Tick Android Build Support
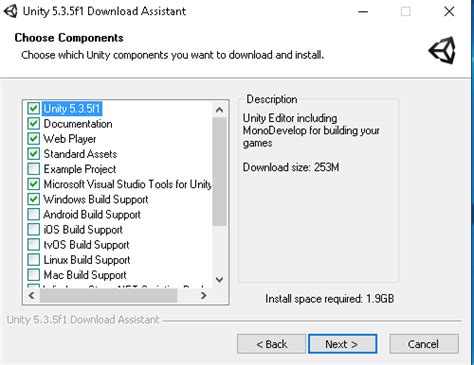This screenshot has width=474, height=365. [x=33, y=214]
